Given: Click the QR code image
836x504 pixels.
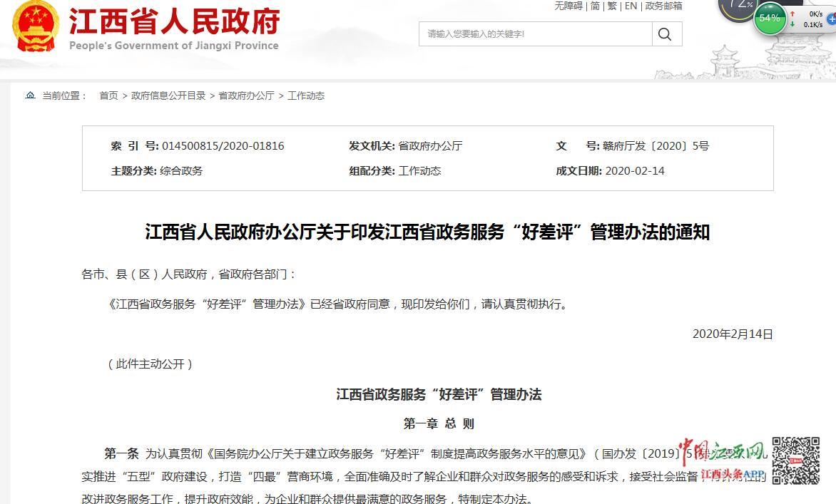Looking at the screenshot, I should tap(796, 461).
